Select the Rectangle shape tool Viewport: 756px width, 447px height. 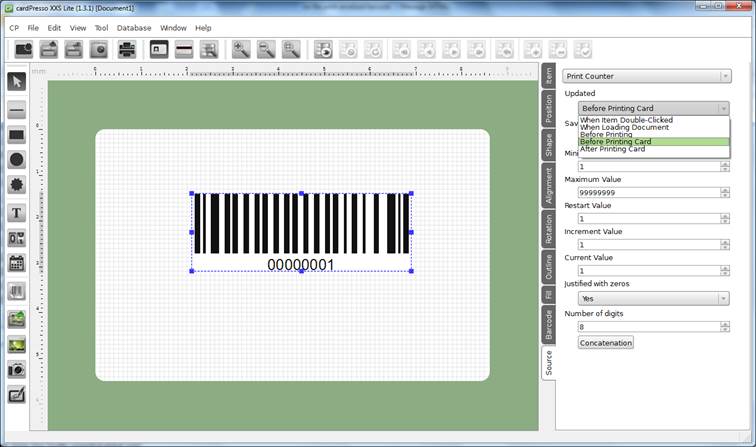(16, 135)
